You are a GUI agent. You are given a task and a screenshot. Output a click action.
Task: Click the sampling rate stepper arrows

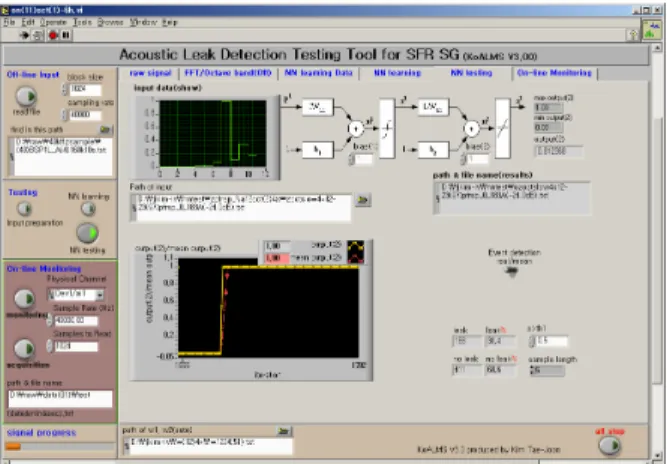[65, 115]
